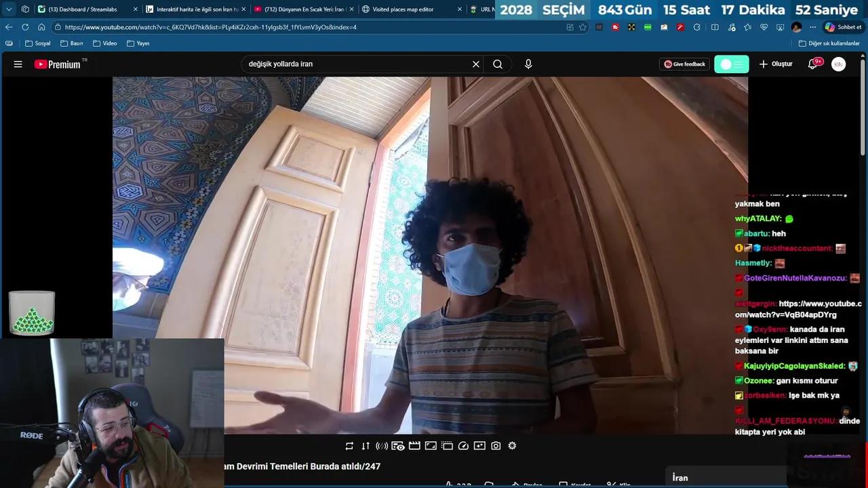Select the İran chip below chat
The width and height of the screenshot is (868, 488).
click(680, 478)
